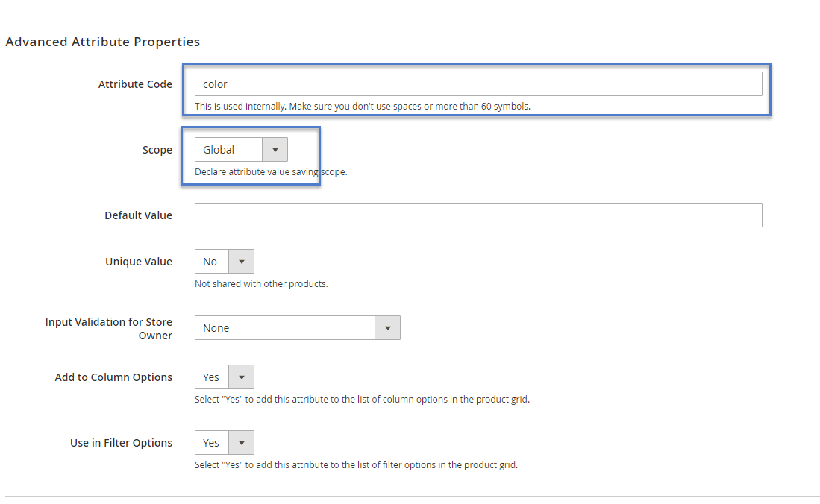Viewport: 820px width, 504px height.
Task: Click the 'Attribute Code' label
Action: click(135, 84)
